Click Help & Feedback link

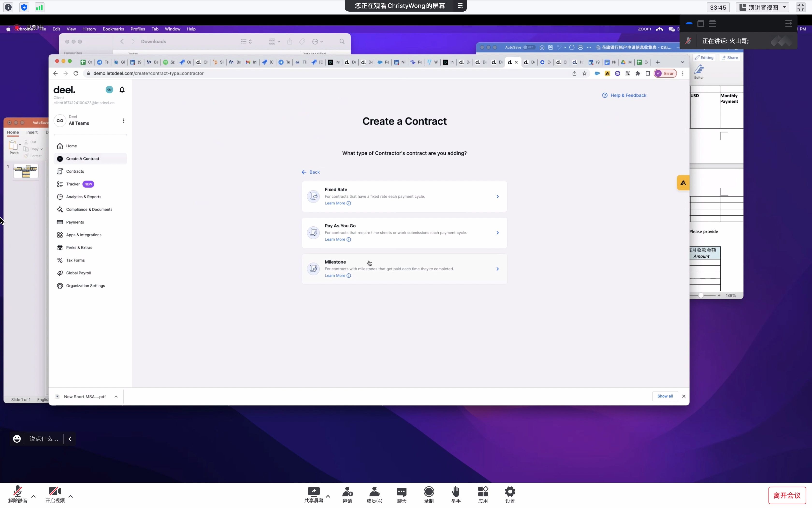click(624, 95)
